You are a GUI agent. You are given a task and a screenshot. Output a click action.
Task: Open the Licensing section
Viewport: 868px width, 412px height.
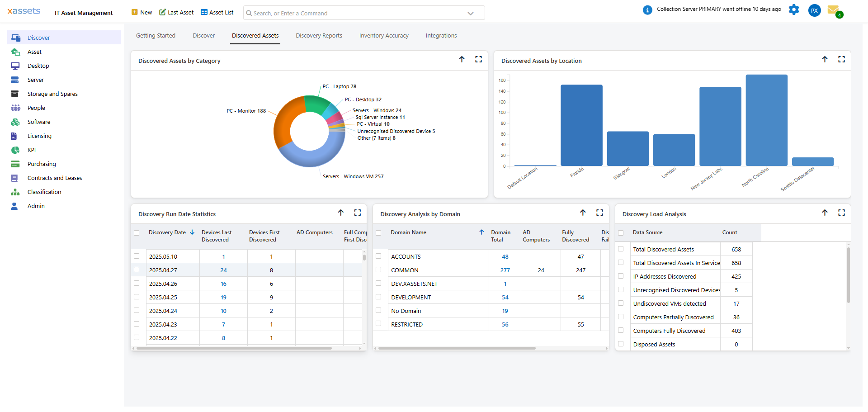[x=40, y=136]
